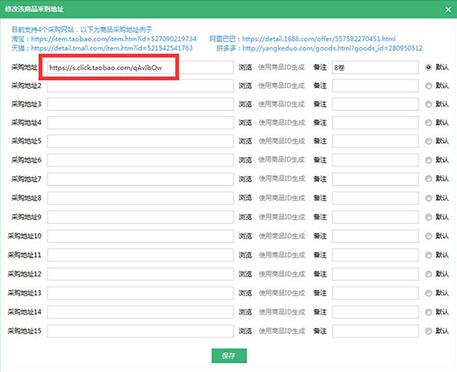457x372 pixels.
Task: Click 浏览 next to 采购地址3
Action: tap(245, 104)
